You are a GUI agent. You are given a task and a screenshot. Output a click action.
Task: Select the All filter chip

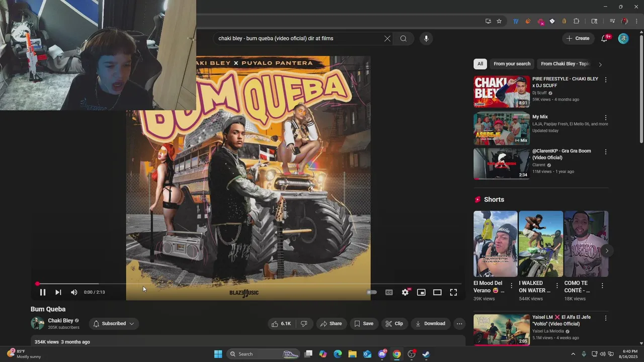(x=480, y=64)
